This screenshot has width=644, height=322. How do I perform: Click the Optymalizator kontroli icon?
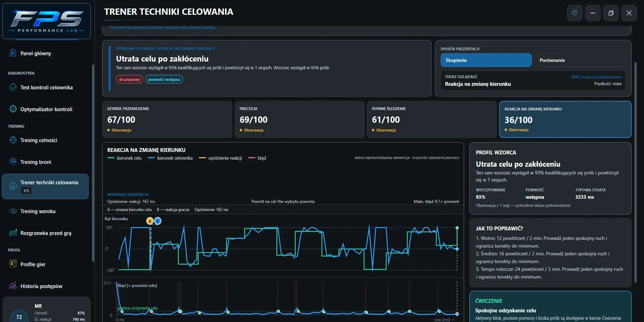13,109
